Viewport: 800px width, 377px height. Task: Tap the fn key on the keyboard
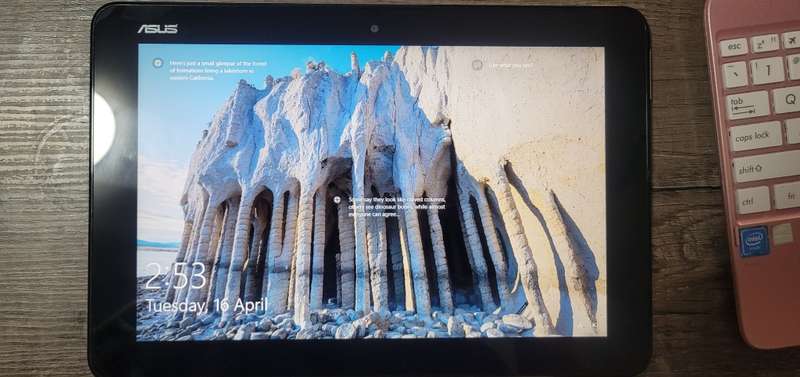coord(787,195)
